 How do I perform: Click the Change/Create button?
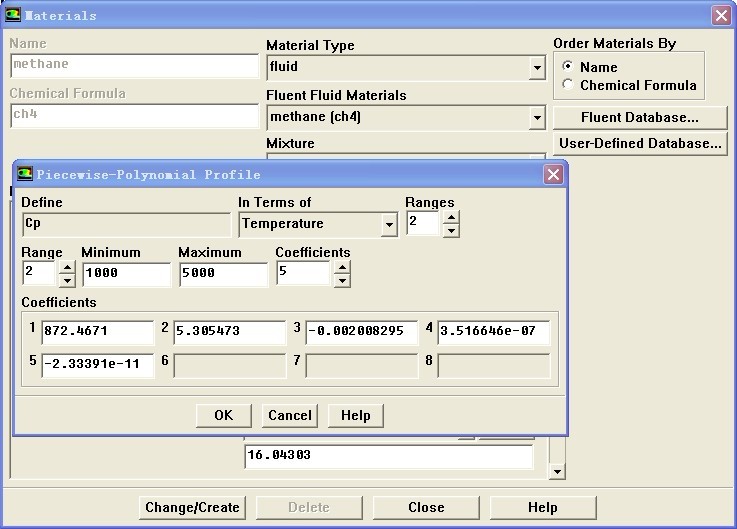point(192,507)
